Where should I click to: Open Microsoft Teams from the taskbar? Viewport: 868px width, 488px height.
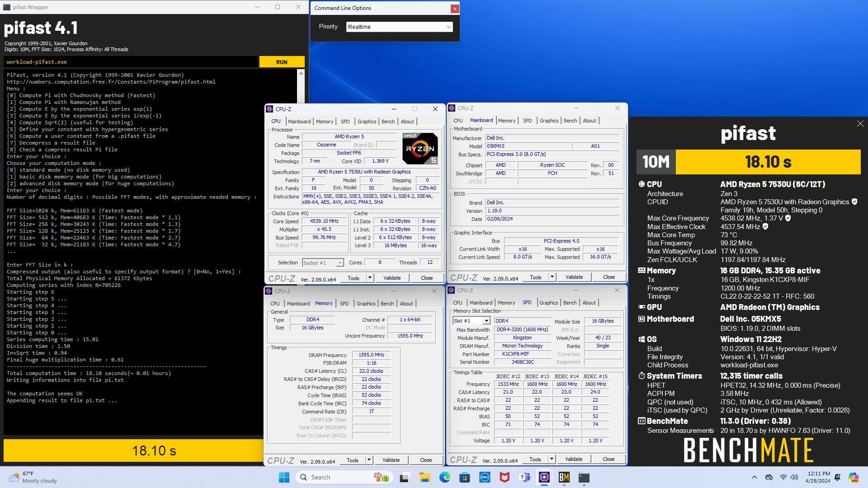(524, 477)
